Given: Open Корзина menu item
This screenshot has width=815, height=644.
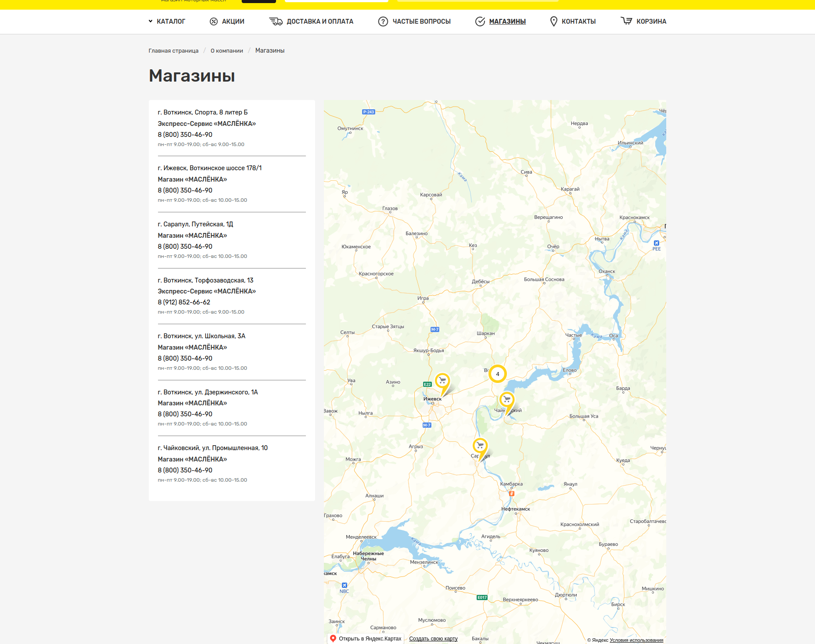Looking at the screenshot, I should 651,21.
